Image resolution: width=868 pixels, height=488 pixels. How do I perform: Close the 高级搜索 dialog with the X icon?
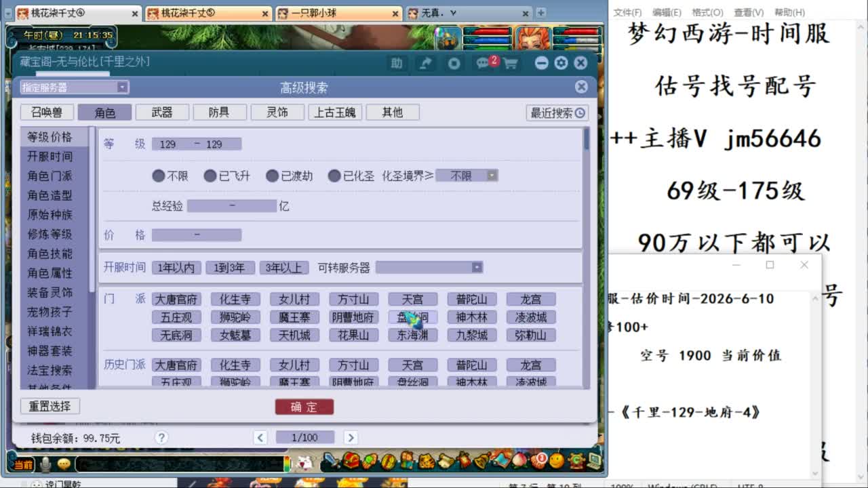pyautogui.click(x=581, y=87)
